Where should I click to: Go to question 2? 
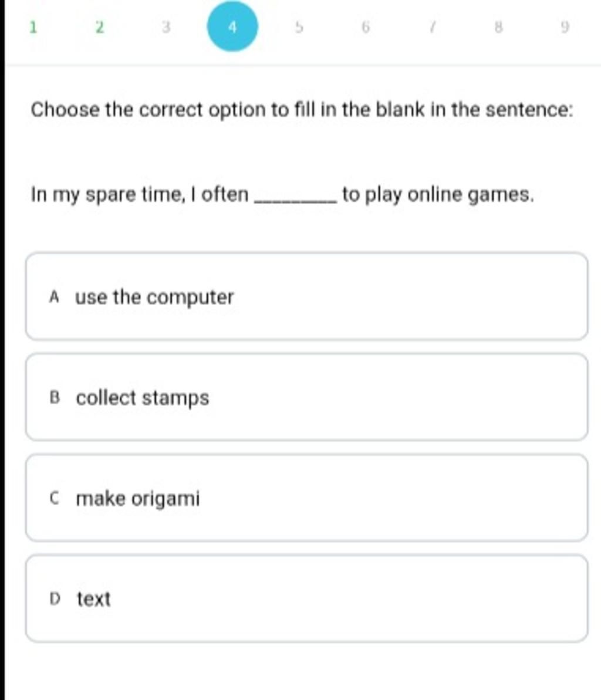100,27
